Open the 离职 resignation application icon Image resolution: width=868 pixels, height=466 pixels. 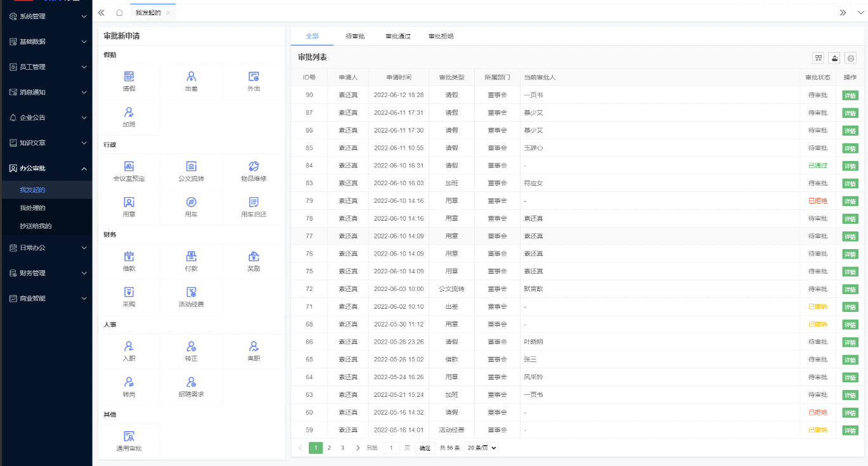[254, 346]
